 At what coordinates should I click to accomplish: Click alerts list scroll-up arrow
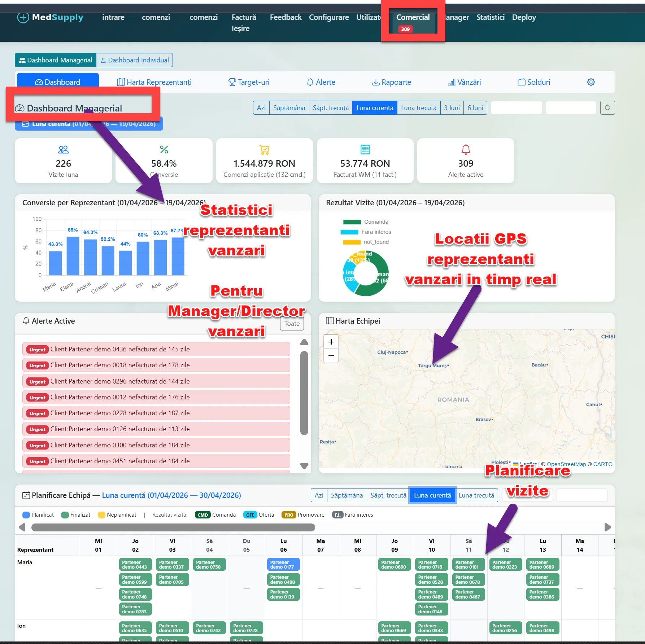coord(304,342)
